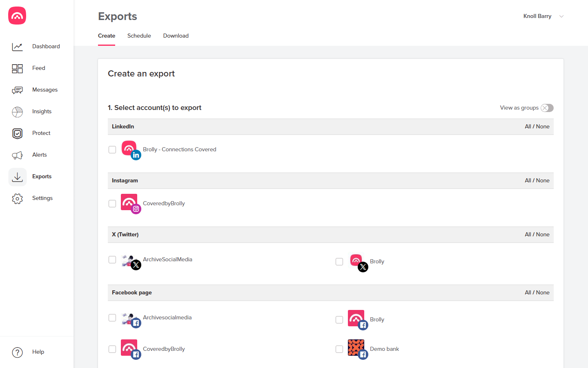
Task: Tick the Demo bank checkbox
Action: click(339, 349)
